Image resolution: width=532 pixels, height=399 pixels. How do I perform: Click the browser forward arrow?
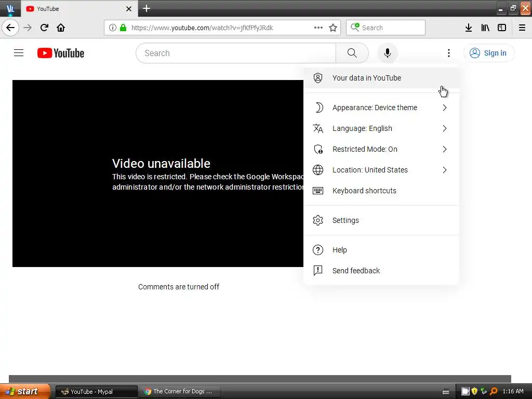point(28,28)
